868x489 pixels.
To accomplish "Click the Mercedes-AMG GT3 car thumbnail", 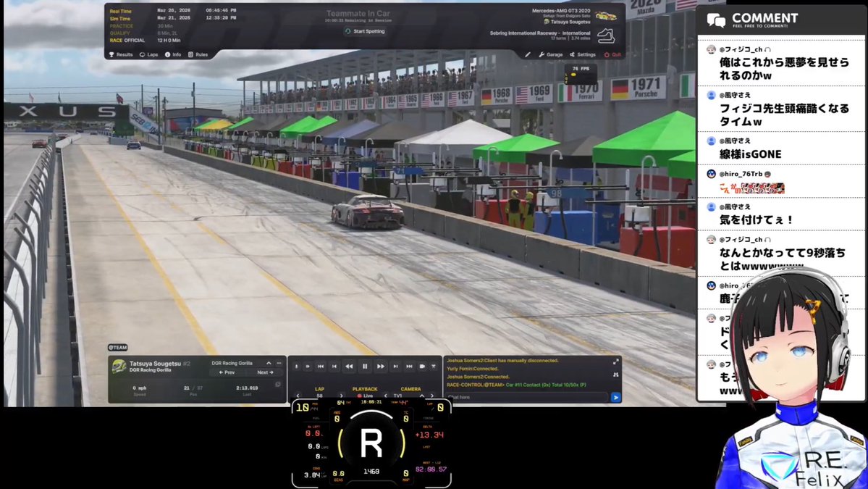I will click(x=606, y=15).
